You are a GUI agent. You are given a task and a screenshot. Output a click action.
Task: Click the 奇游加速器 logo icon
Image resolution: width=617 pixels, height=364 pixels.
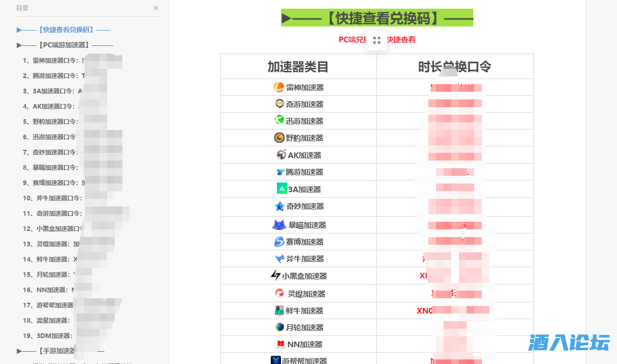click(x=279, y=104)
